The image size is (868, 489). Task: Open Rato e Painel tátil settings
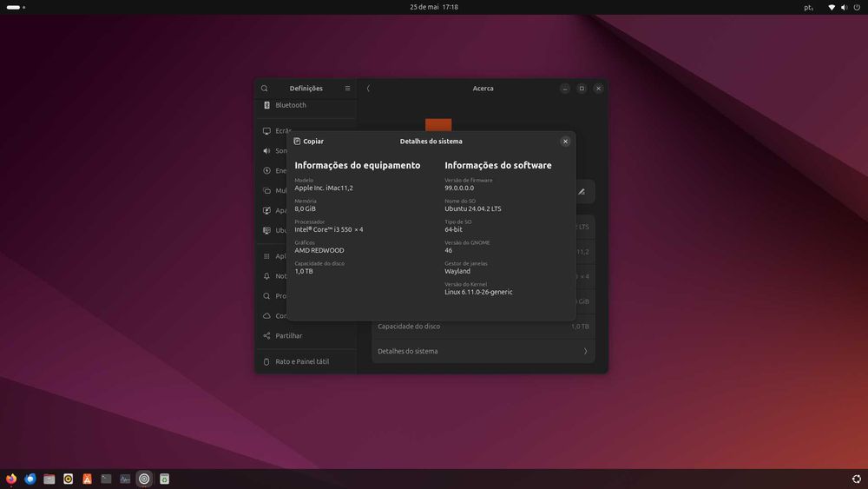(306, 361)
